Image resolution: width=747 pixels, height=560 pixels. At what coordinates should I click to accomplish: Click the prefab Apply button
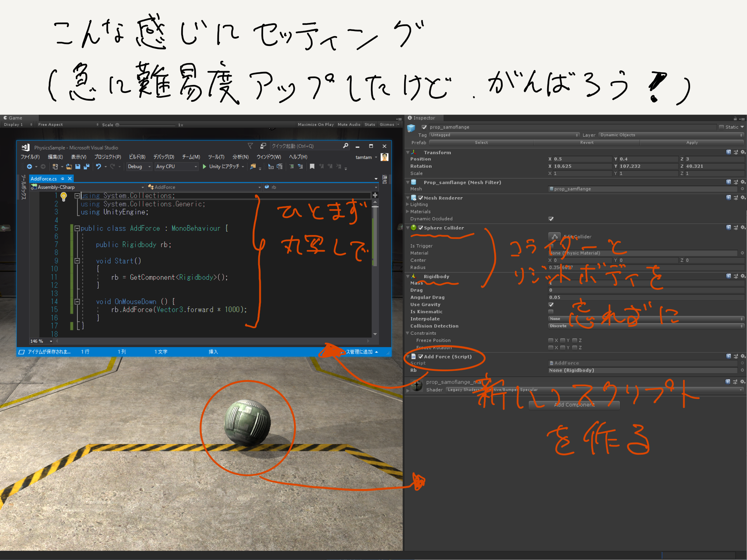[692, 143]
